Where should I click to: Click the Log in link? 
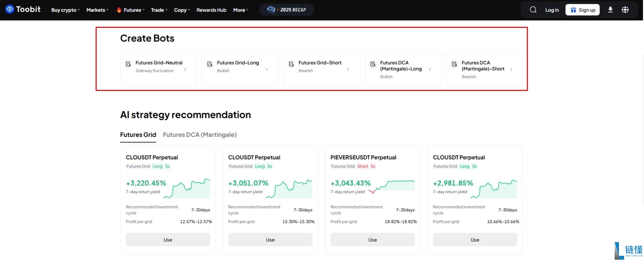click(x=552, y=10)
